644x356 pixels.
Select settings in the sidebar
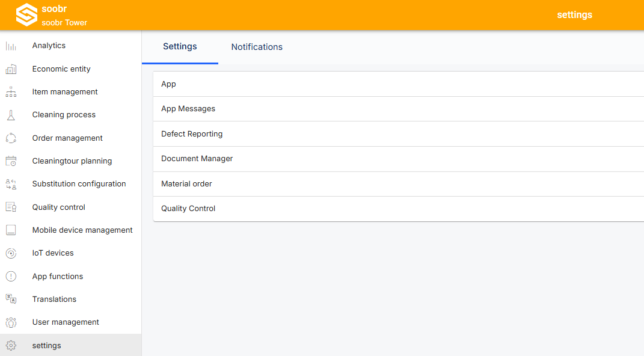[x=70, y=345]
